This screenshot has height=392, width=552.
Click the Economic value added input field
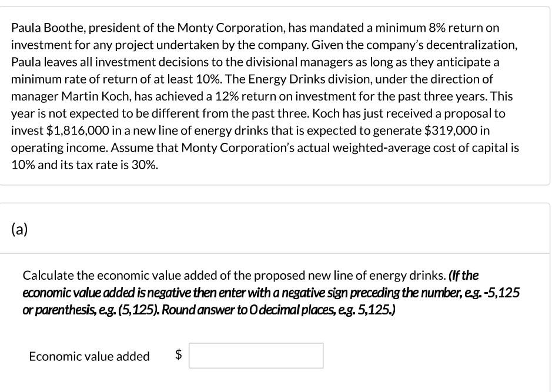[256, 356]
